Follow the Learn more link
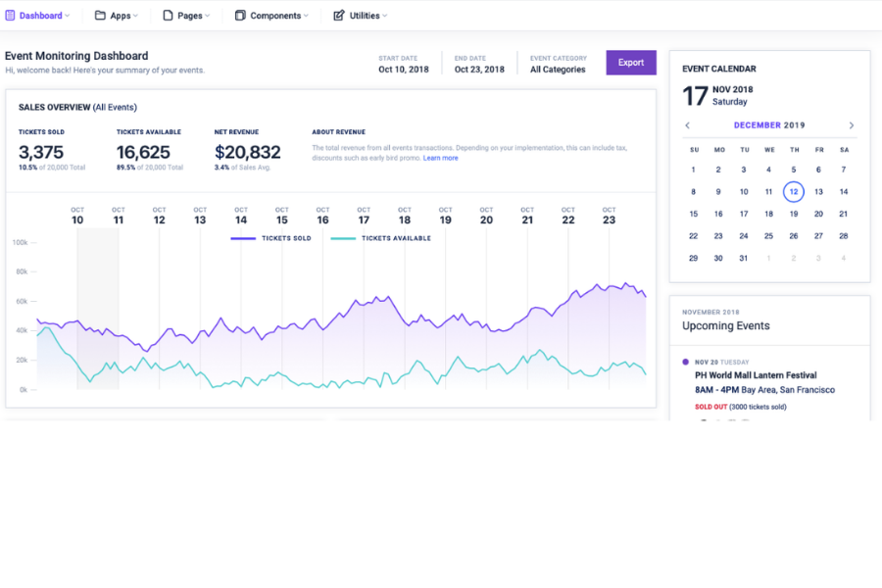Screen dimensions: 882x588 (440, 158)
